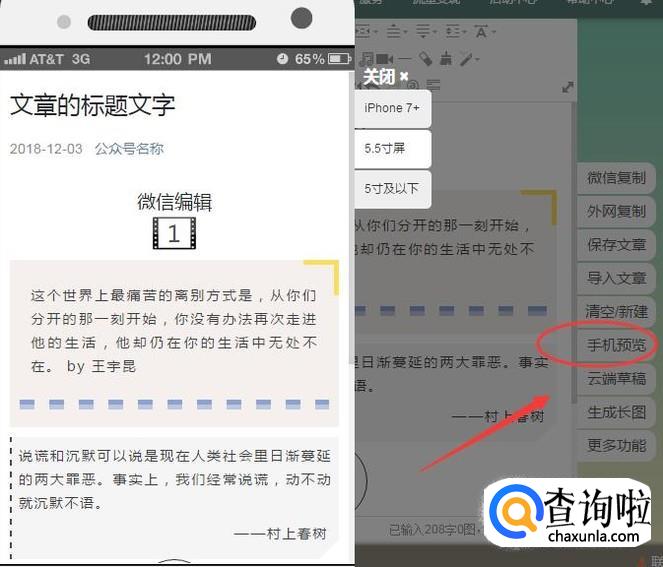
Task: Click the music note insert icon
Action: coord(367,59)
